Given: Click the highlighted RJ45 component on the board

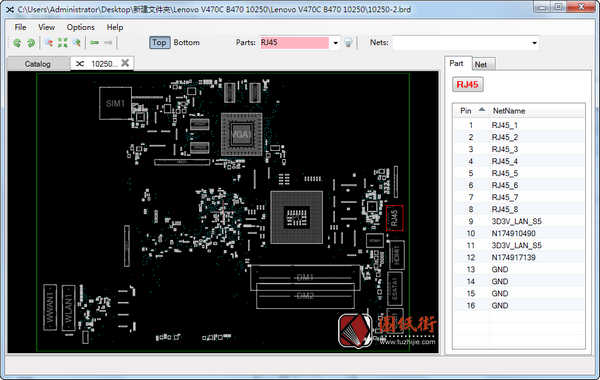Looking at the screenshot, I should [x=395, y=218].
